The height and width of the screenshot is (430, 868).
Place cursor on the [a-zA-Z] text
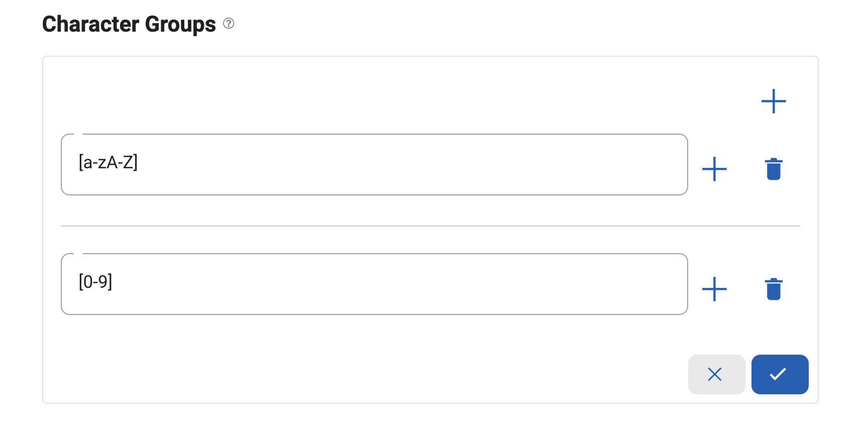108,163
